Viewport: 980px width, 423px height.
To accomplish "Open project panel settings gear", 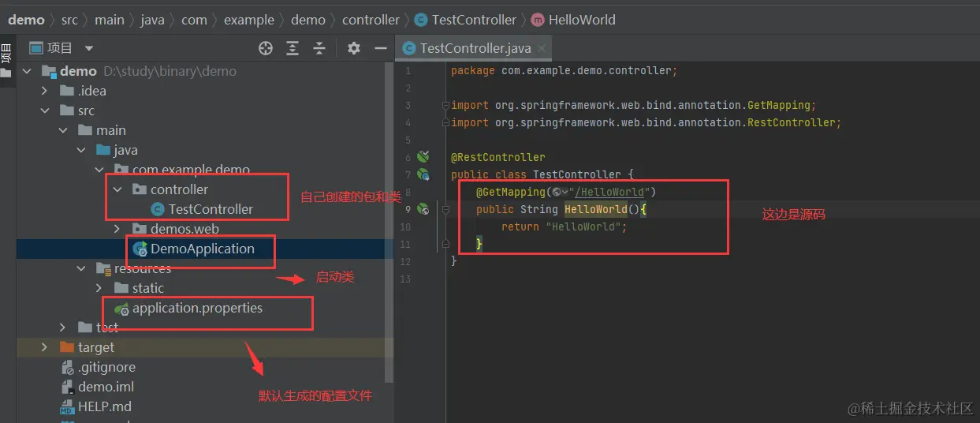I will point(354,48).
